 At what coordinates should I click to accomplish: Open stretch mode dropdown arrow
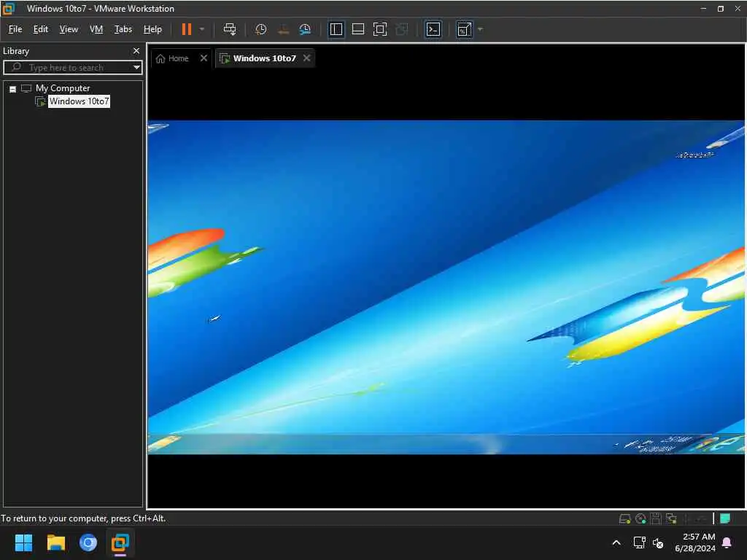tap(480, 29)
